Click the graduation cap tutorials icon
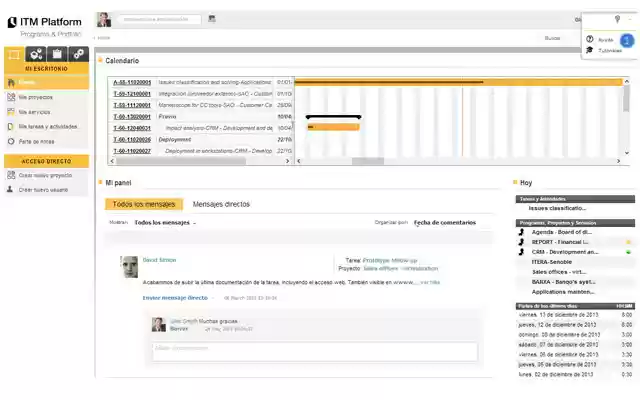Screen dimensions: 640x400 tap(589, 50)
